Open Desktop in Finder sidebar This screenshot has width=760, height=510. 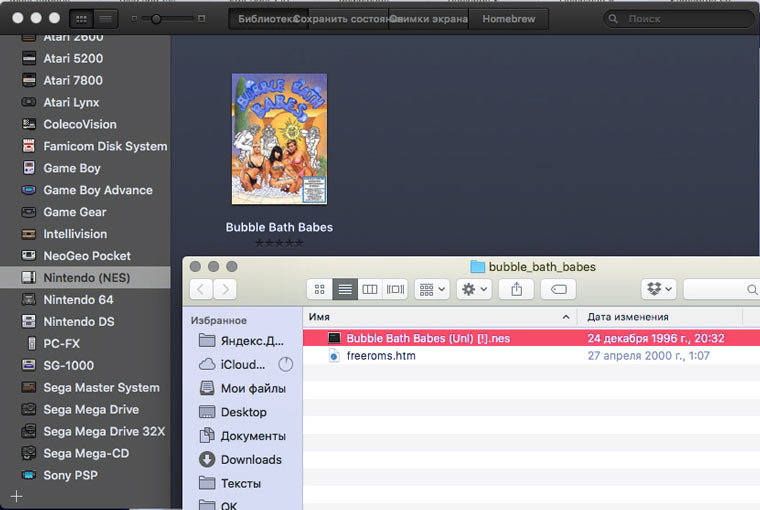(233, 412)
